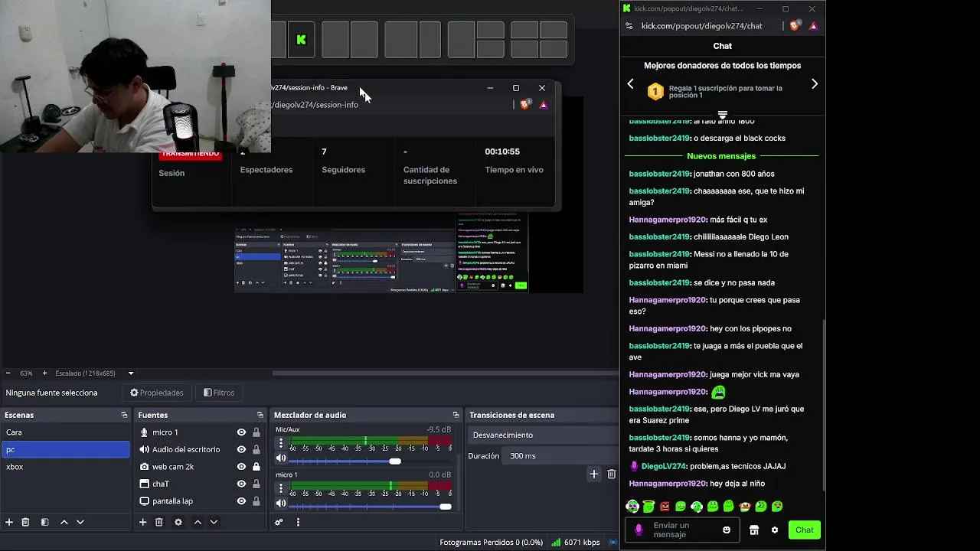The image size is (980, 551).
Task: Open the Kick chat shop icon
Action: (754, 530)
